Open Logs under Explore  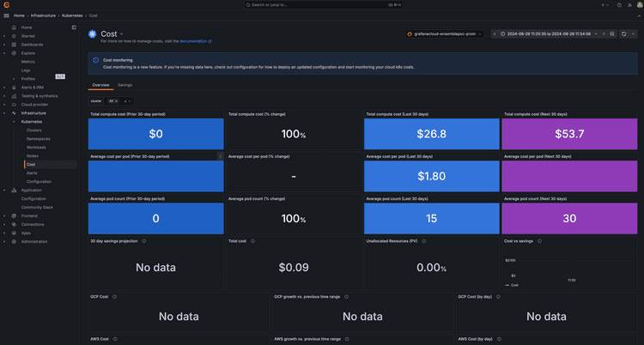(x=26, y=70)
